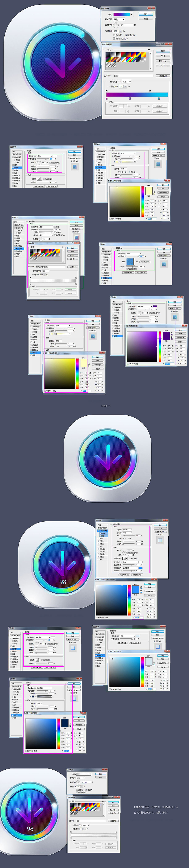Open 缩放 arrow in 90-degree 渐变填充 dialog
Viewport: 189px width, 868px height.
(121, 31)
